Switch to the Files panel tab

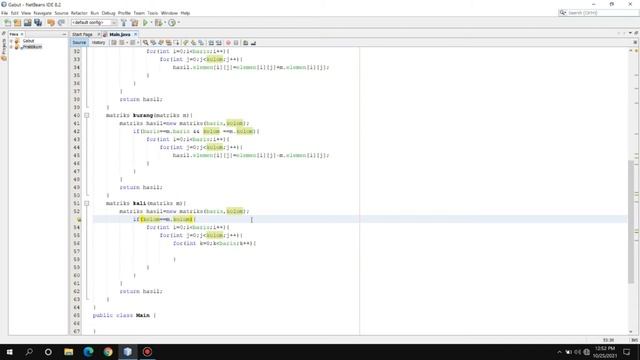point(14,34)
